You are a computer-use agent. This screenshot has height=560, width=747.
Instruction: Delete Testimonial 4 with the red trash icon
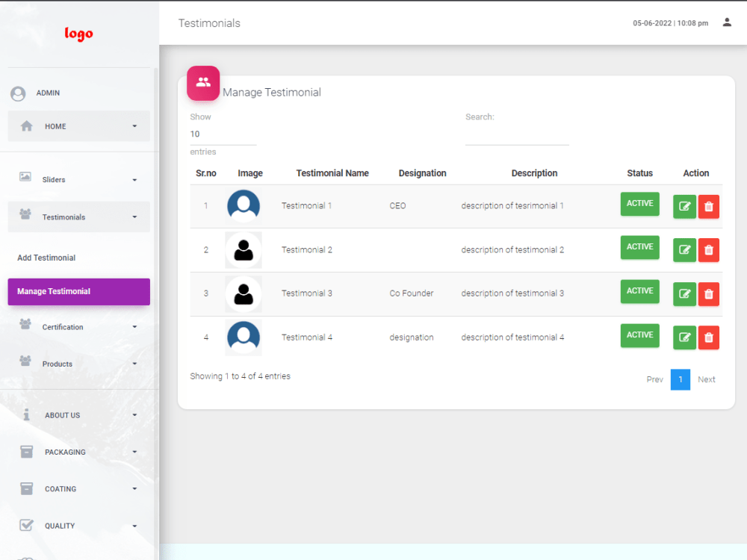(x=708, y=337)
